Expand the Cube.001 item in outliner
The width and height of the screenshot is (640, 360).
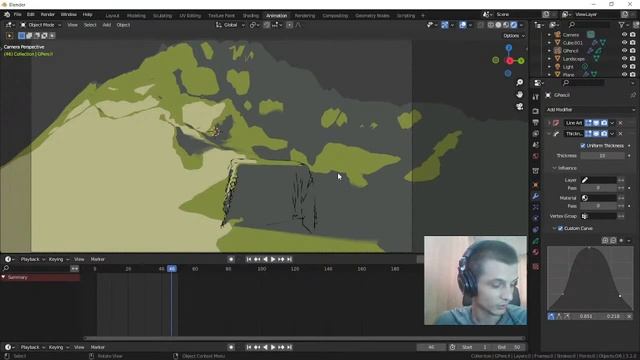pos(549,42)
